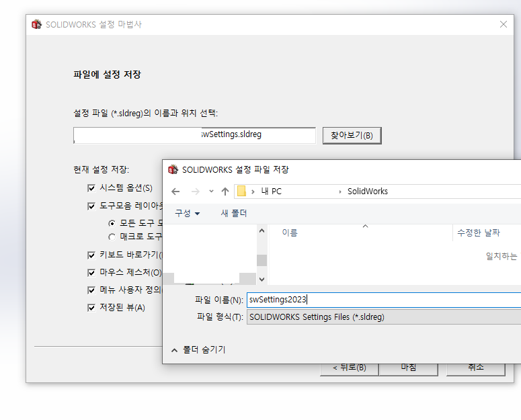The width and height of the screenshot is (521, 420).
Task: Toggle 시스템 옵션(S) checkbox
Action: coord(91,188)
